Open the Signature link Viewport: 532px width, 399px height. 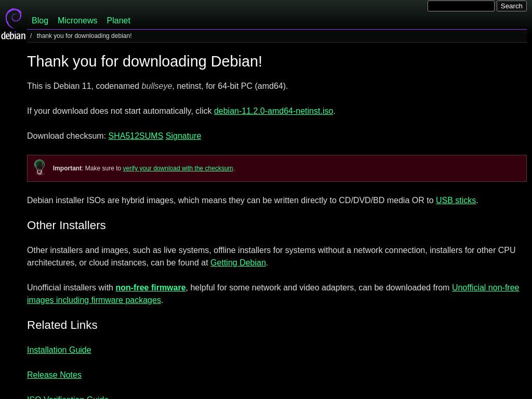click(x=183, y=136)
